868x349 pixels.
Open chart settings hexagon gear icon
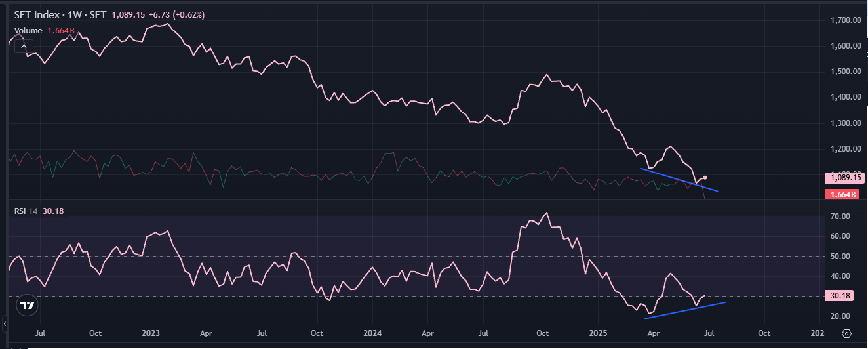[846, 333]
